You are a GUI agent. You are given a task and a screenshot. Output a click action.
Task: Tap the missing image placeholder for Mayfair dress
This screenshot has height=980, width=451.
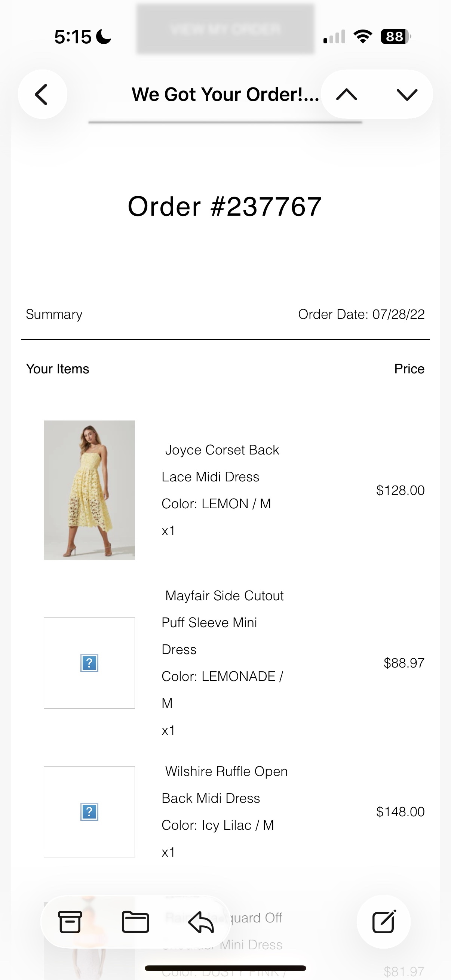[89, 663]
